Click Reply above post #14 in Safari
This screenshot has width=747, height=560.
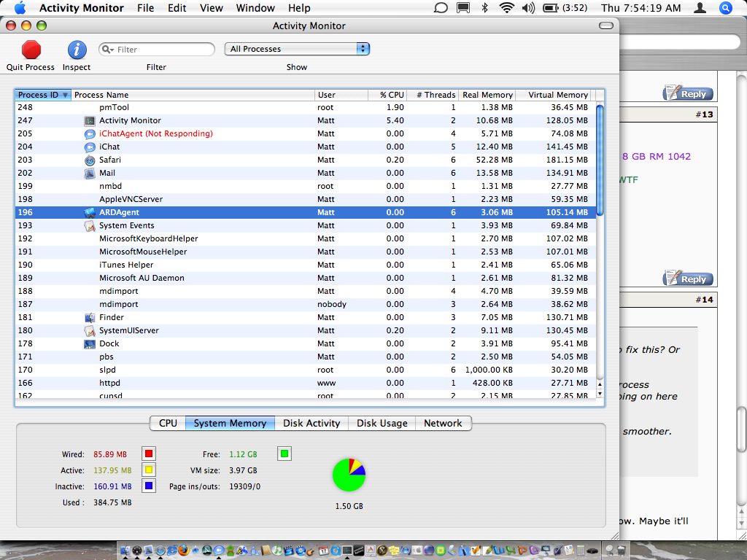[x=688, y=279]
